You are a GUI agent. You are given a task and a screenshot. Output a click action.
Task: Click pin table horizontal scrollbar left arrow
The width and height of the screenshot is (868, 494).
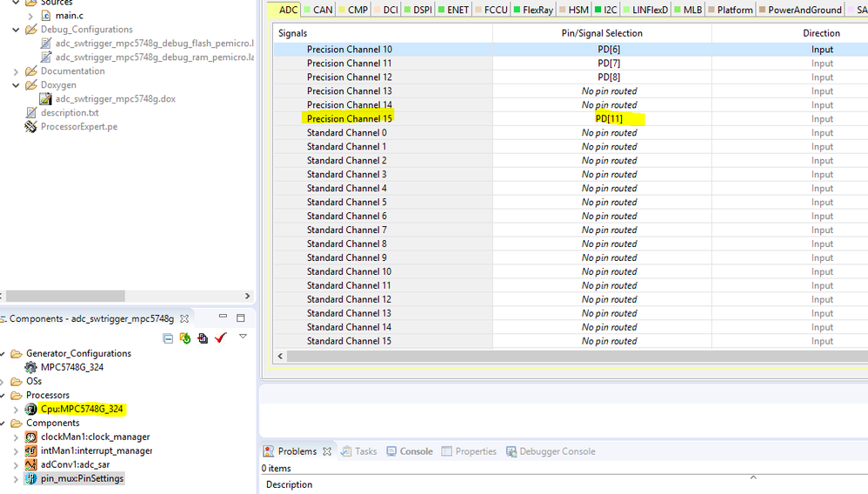(280, 356)
